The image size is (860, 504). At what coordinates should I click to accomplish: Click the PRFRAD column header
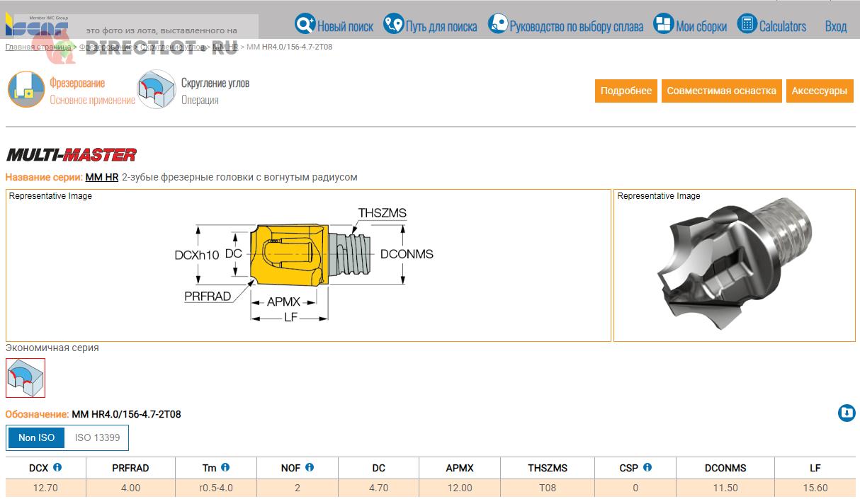130,468
